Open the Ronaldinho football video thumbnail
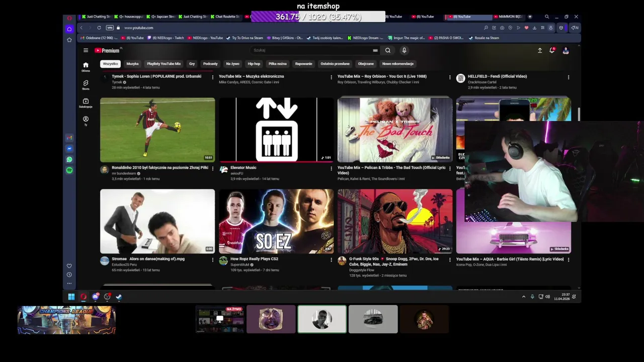The image size is (644, 362). pyautogui.click(x=157, y=130)
